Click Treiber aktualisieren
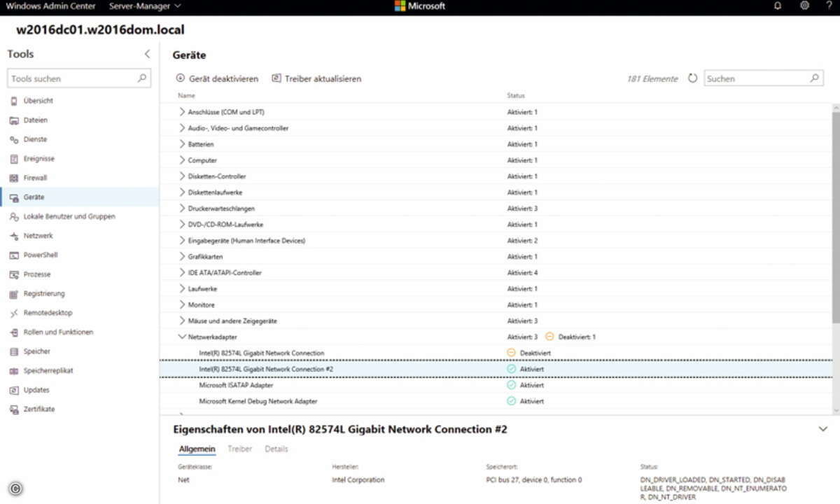This screenshot has height=504, width=840. coord(316,79)
